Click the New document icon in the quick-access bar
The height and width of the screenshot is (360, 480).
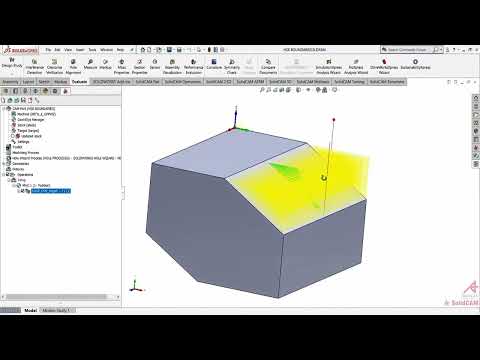(x=149, y=50)
